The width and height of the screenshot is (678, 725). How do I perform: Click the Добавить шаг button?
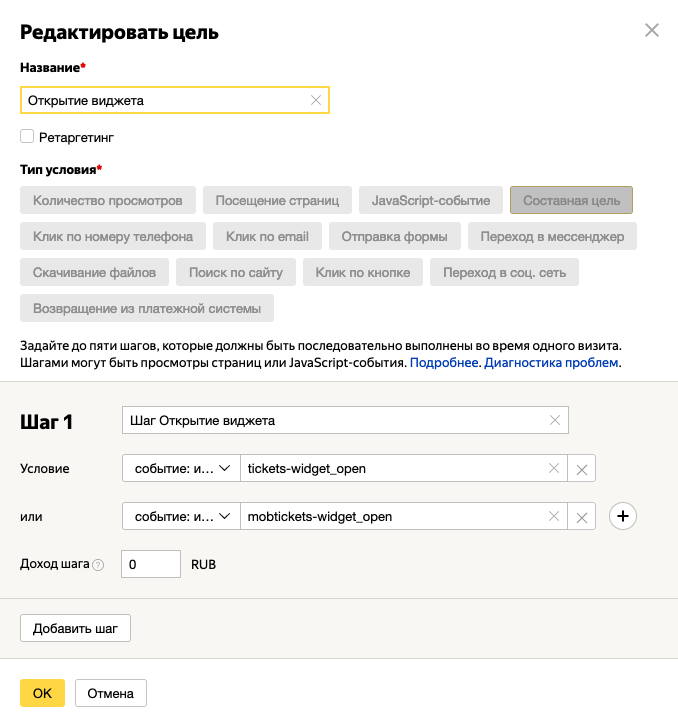tap(75, 628)
